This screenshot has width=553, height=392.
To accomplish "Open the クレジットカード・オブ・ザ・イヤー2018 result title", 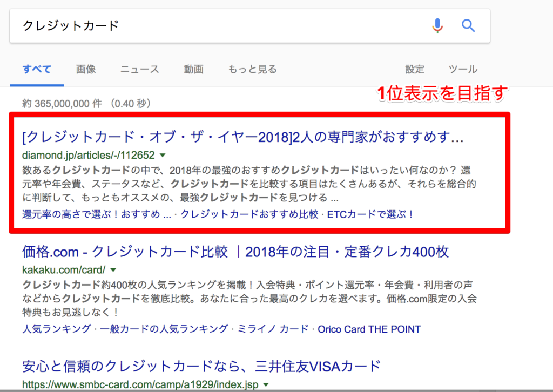I will (x=242, y=137).
